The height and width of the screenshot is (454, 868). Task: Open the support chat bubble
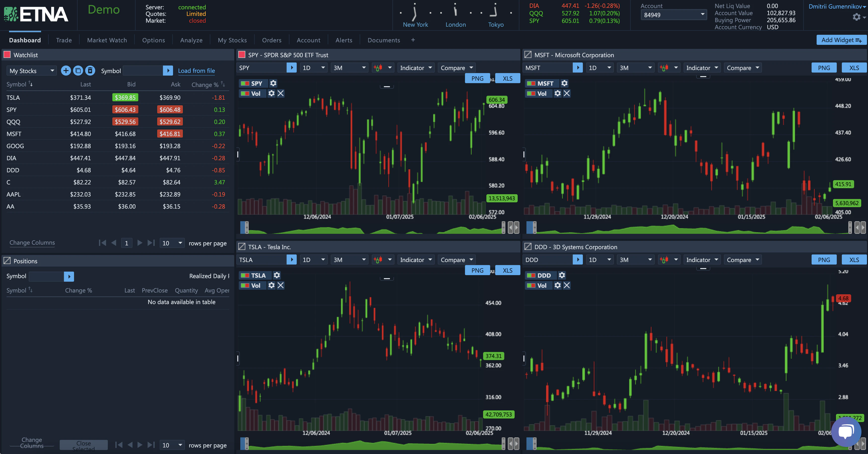(x=846, y=432)
